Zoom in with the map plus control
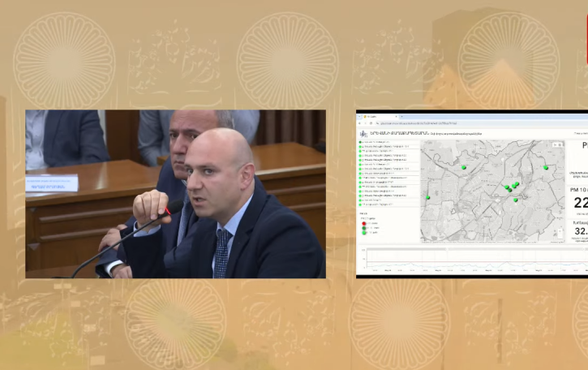 tap(560, 231)
